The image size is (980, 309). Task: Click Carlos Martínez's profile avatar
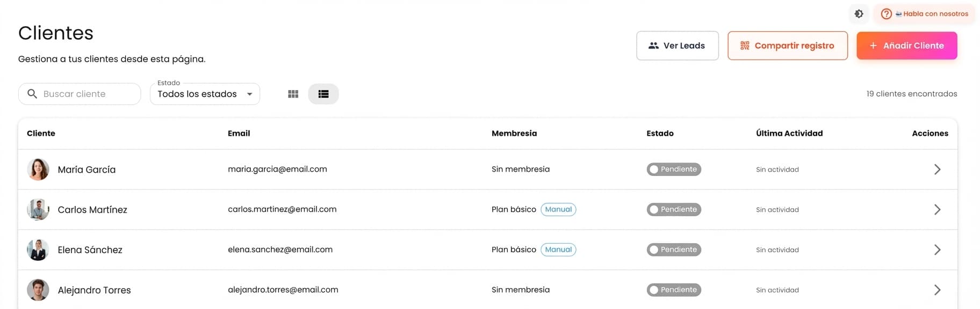coord(38,210)
